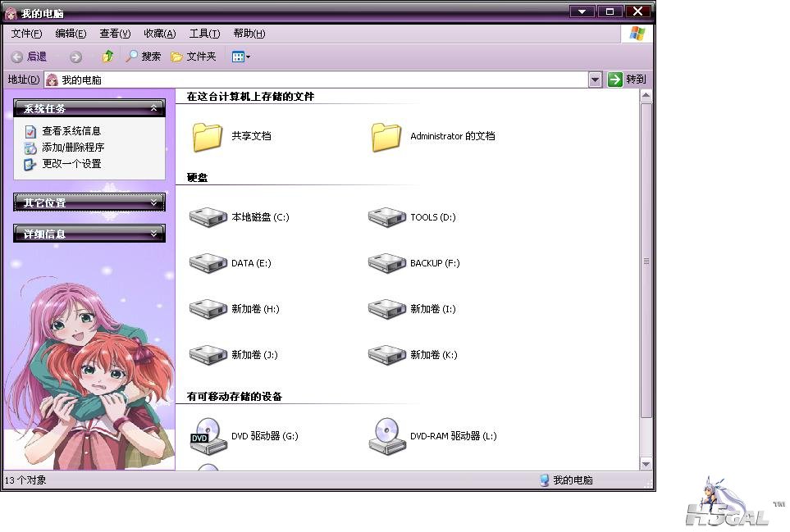Select the TOOLS (D:) drive icon

click(386, 217)
